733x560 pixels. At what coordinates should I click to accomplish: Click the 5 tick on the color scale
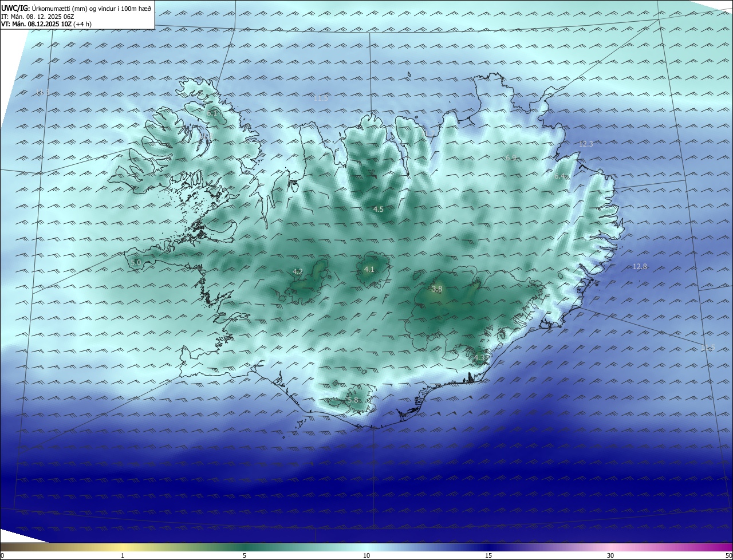(245, 555)
